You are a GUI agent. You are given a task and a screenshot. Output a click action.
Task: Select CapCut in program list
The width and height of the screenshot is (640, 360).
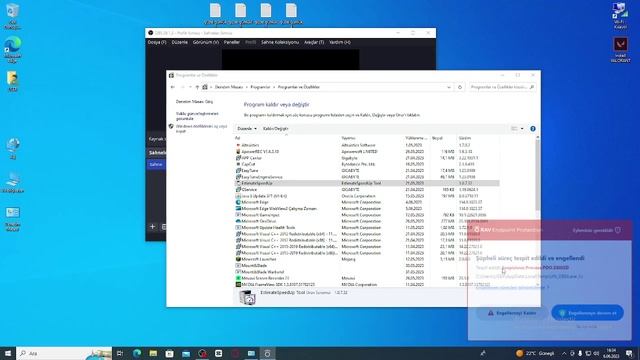coord(367,164)
